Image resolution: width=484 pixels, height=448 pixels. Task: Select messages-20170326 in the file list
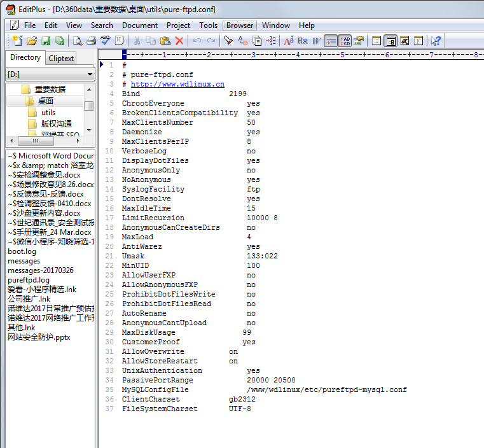tap(41, 270)
